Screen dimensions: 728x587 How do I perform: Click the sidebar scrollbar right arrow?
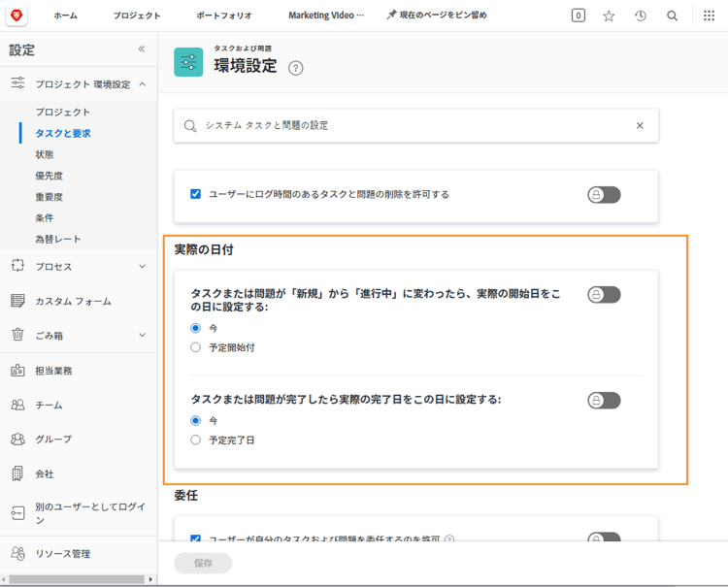coord(150,579)
